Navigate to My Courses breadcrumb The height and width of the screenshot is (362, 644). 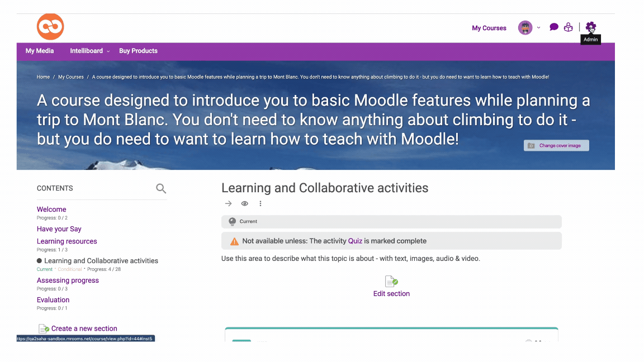(70, 77)
